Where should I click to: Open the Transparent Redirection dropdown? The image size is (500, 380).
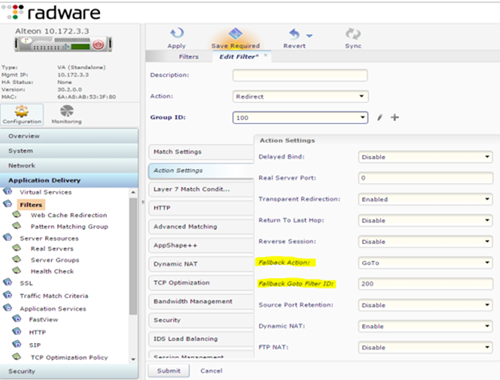click(425, 199)
